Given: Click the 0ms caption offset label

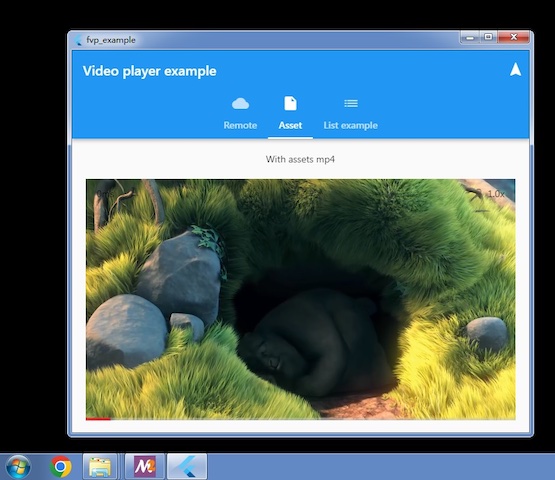Looking at the screenshot, I should 105,194.
